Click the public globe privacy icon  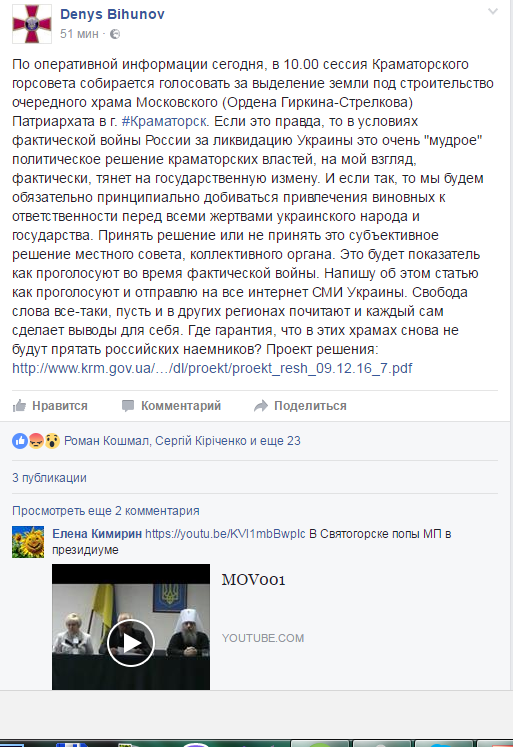(x=115, y=34)
